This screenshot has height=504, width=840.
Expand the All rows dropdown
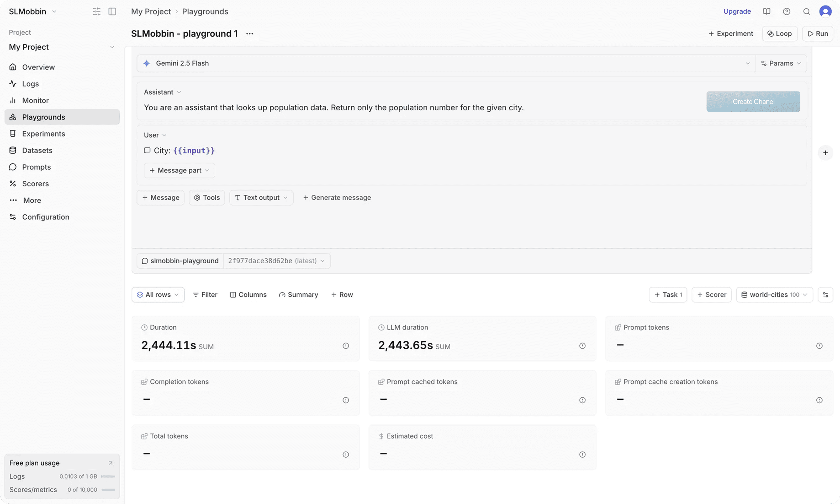pos(158,295)
